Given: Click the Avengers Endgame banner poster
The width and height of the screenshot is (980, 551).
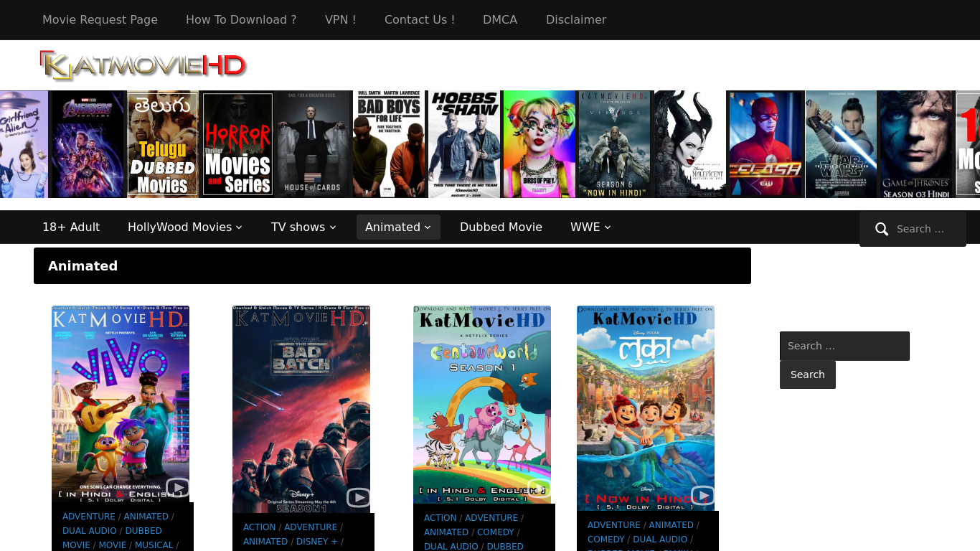Looking at the screenshot, I should pos(88,144).
